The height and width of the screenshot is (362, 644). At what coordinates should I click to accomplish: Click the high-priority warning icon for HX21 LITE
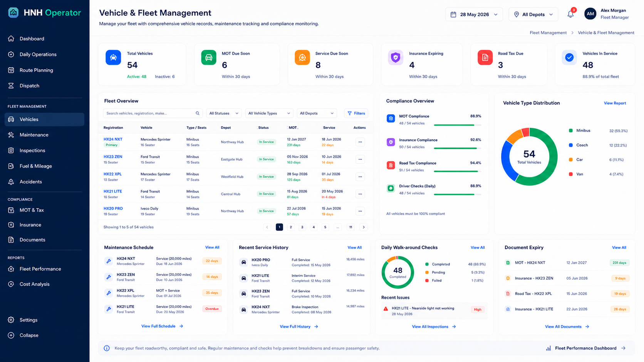tap(386, 309)
